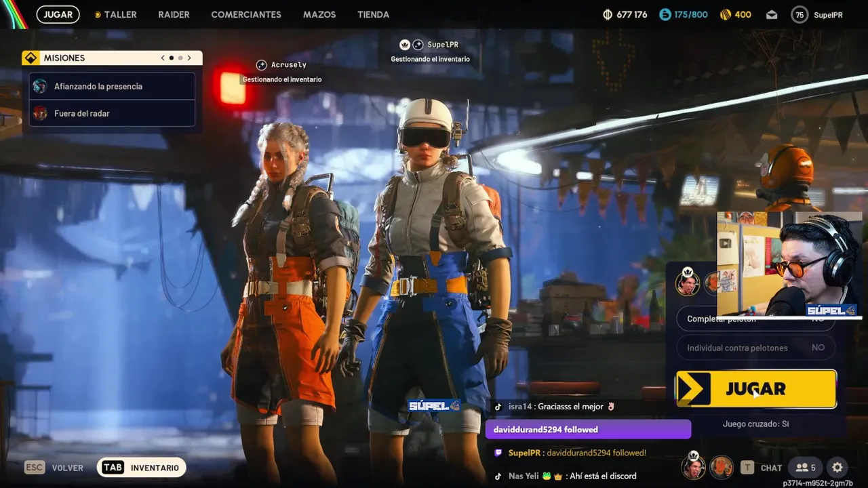Open the CHAT label
The image size is (868, 488).
pyautogui.click(x=771, y=468)
